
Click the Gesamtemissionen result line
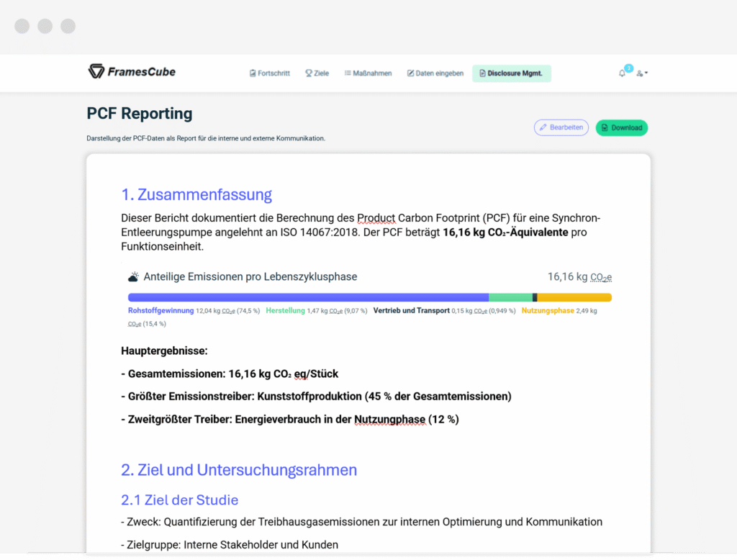230,374
